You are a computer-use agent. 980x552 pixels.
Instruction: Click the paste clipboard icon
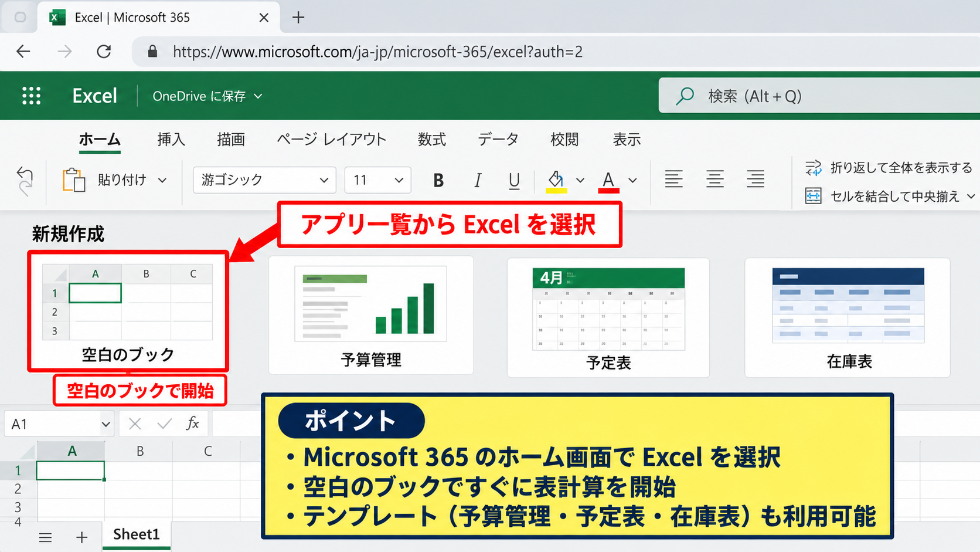pos(74,180)
